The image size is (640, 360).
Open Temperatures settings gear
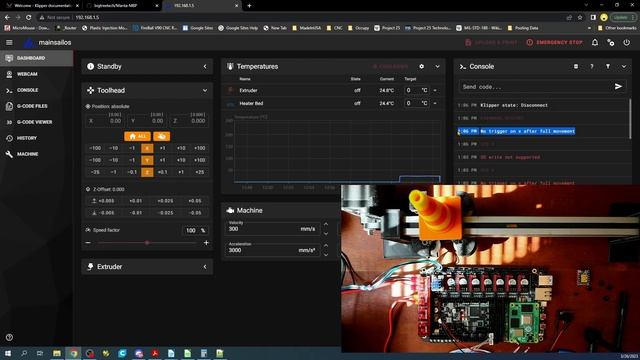[421, 67]
